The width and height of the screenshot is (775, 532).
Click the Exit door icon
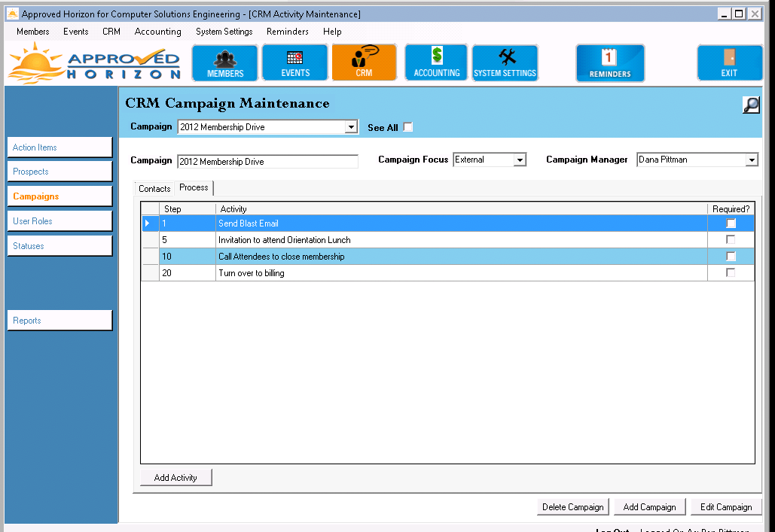click(x=729, y=63)
